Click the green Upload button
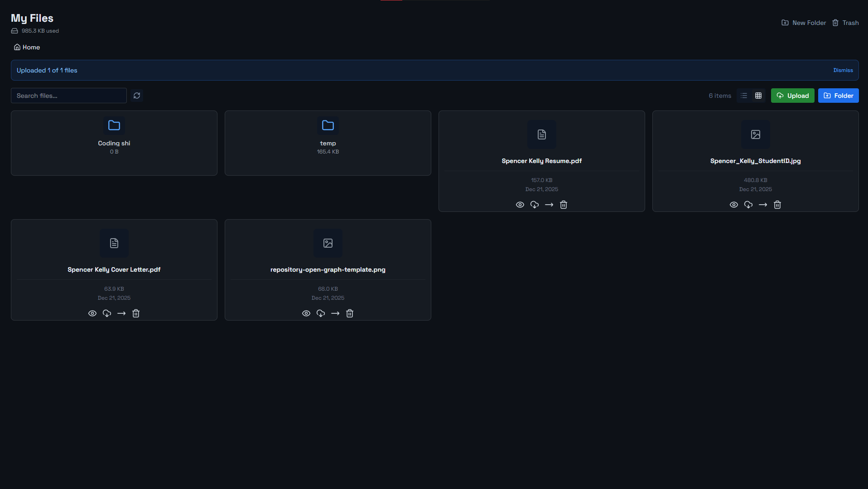Screen dimensions: 868x489 pos(792,96)
